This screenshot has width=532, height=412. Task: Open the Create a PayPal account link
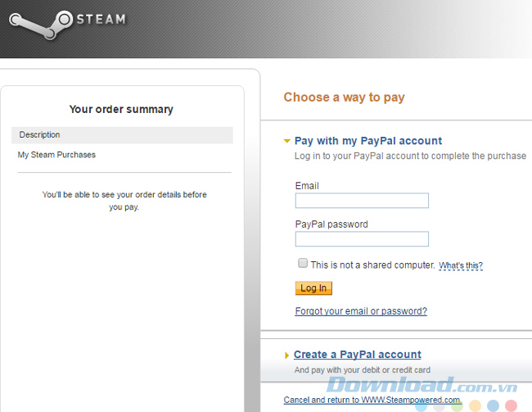(358, 355)
